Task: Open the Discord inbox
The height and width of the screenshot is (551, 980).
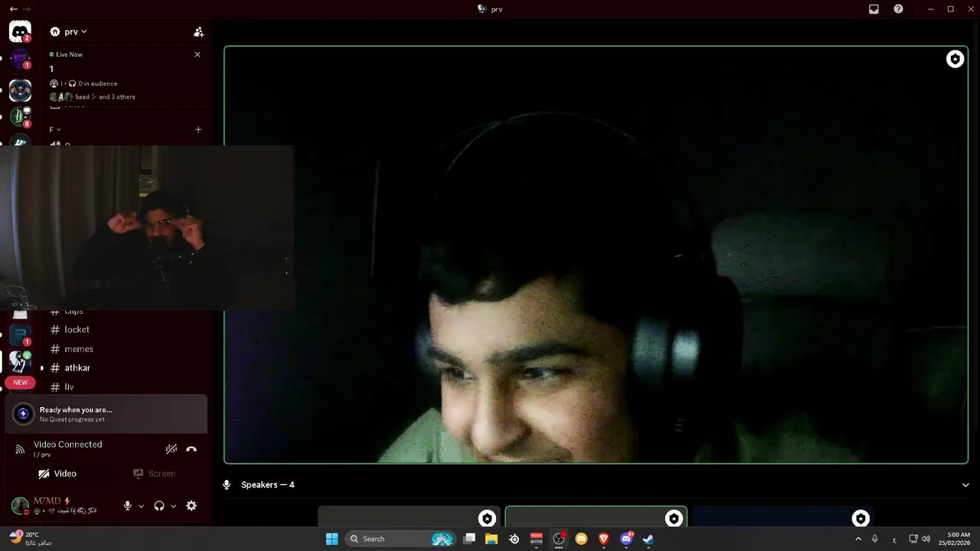Action: click(874, 9)
